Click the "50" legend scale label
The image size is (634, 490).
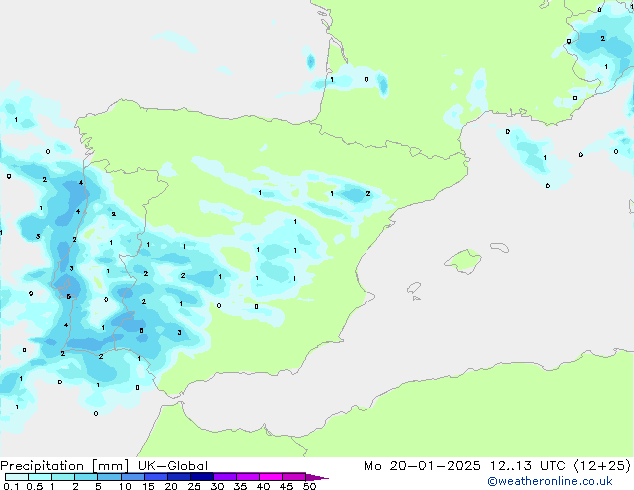coord(310,486)
